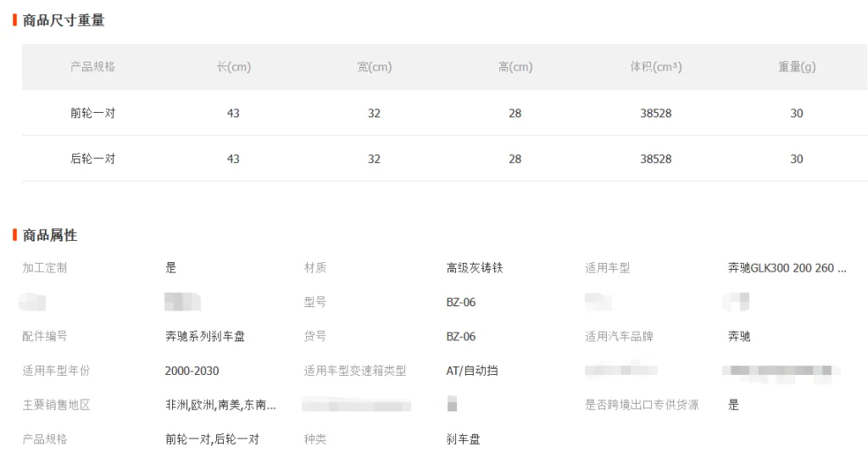This screenshot has height=464, width=868.
Task: Select 前轮一对 row label in size table
Action: pyautogui.click(x=92, y=113)
